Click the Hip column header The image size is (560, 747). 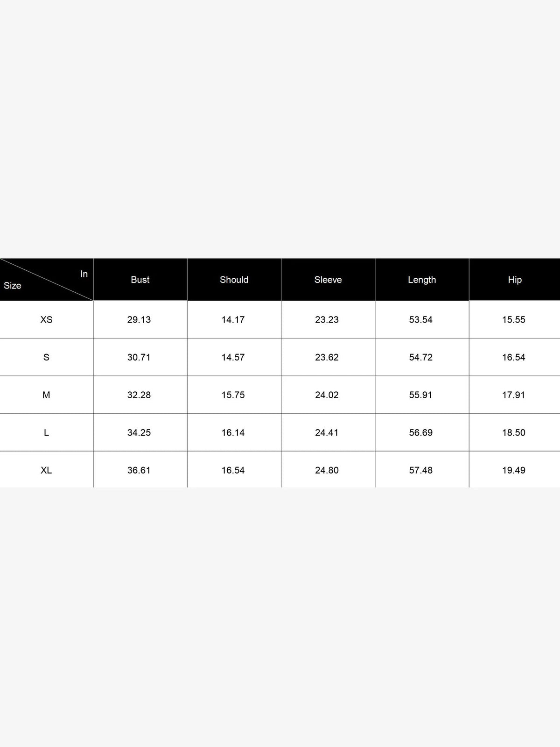pos(515,280)
